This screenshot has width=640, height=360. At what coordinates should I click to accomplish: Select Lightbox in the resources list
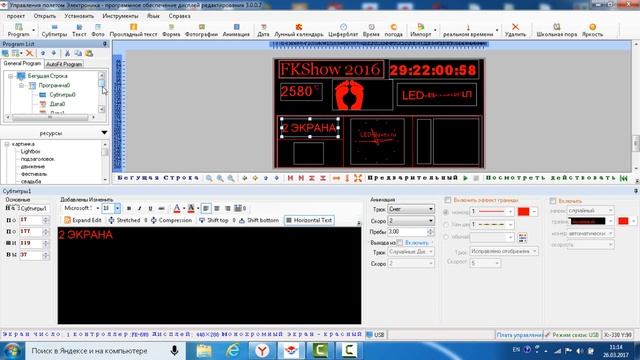pyautogui.click(x=30, y=151)
